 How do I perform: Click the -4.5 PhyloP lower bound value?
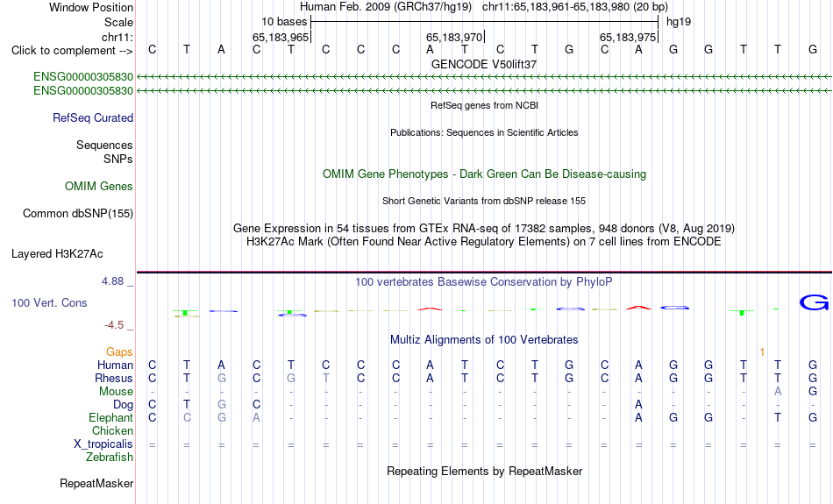click(x=114, y=325)
